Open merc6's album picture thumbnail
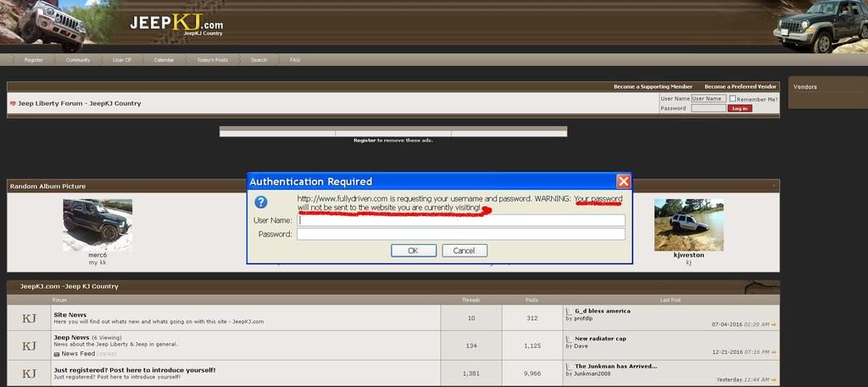The image size is (868, 387). pos(97,224)
